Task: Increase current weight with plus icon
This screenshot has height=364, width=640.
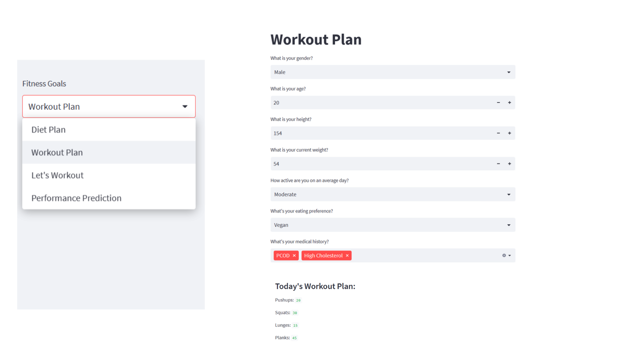Action: [509, 164]
